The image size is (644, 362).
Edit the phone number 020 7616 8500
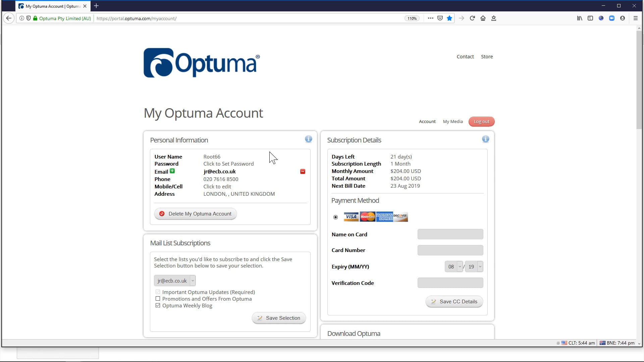tap(221, 179)
